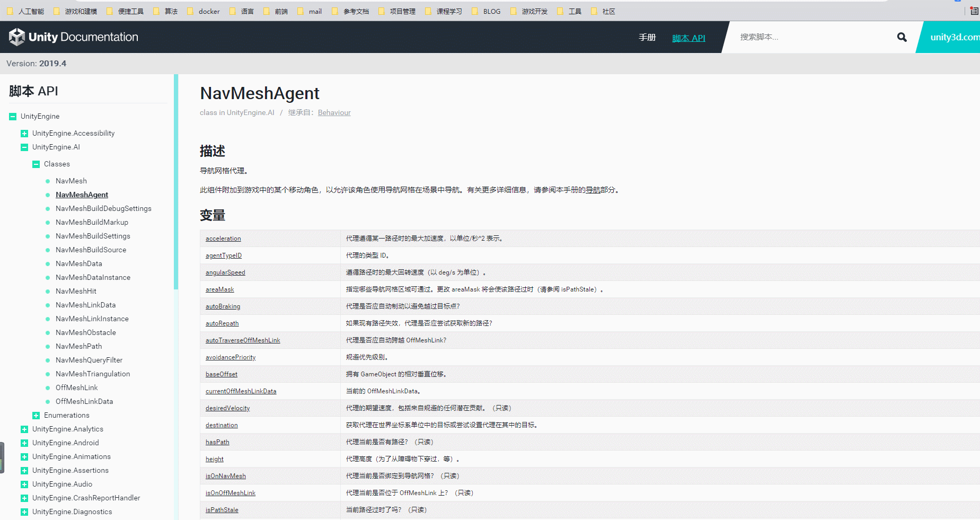This screenshot has height=520, width=980.
Task: Select NavMeshQueryFilter in class list
Action: tap(89, 360)
